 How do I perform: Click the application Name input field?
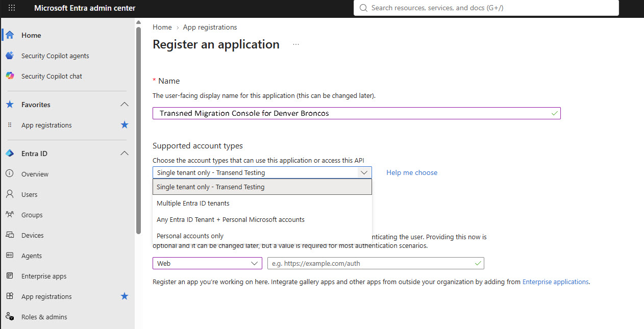(357, 113)
